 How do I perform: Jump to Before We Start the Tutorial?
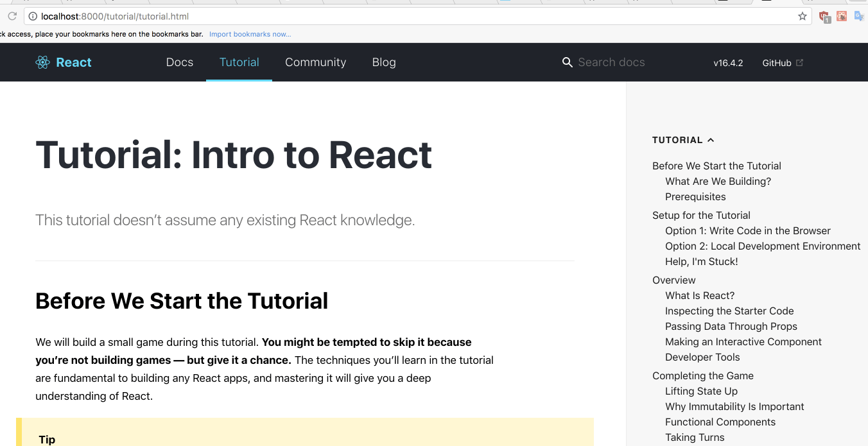click(x=716, y=166)
